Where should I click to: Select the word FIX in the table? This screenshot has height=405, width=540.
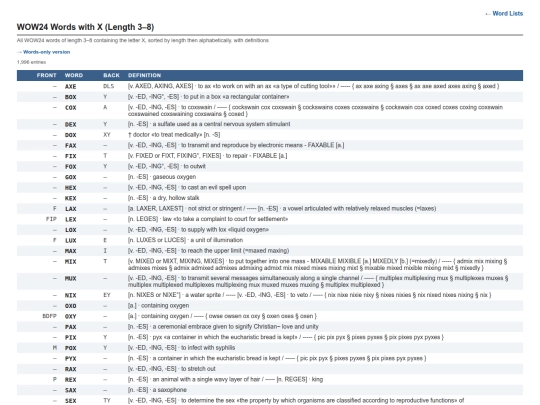[x=71, y=156]
